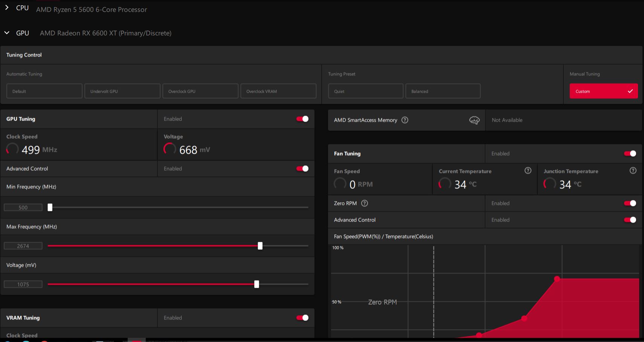Toggle the Zero RPM switch
The image size is (644, 342).
pyautogui.click(x=630, y=203)
